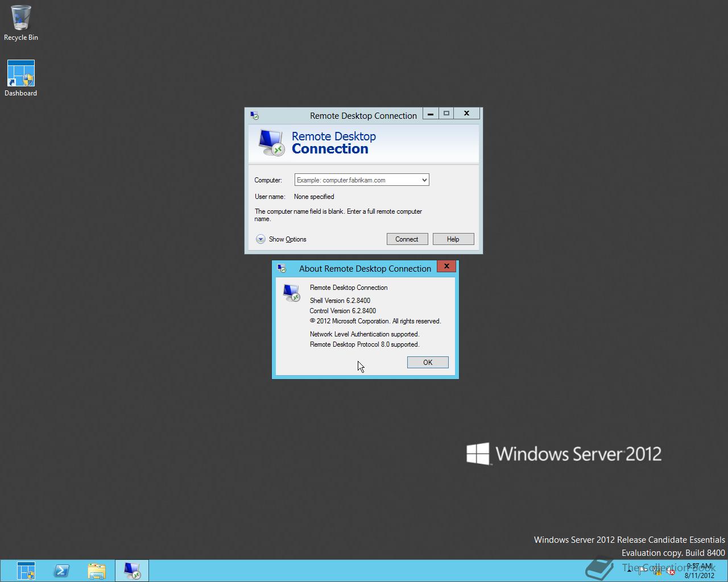Open the Recycle Bin desktop icon
The image size is (728, 582).
[x=20, y=23]
